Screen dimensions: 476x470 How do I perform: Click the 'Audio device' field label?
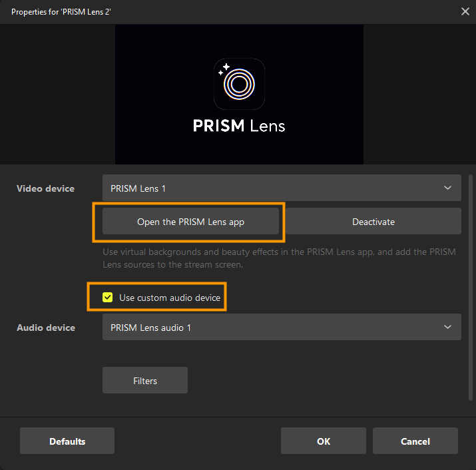coord(45,328)
